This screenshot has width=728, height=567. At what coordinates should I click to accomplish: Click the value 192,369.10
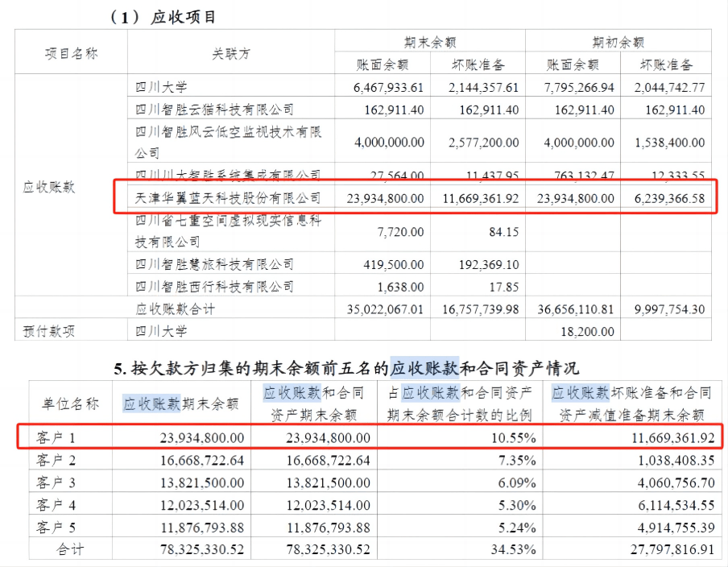(489, 265)
